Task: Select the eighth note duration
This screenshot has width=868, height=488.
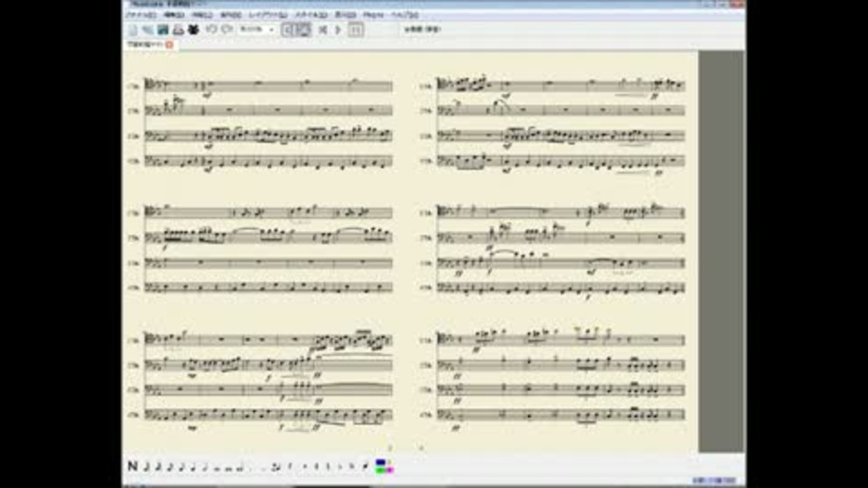Action: point(181,467)
